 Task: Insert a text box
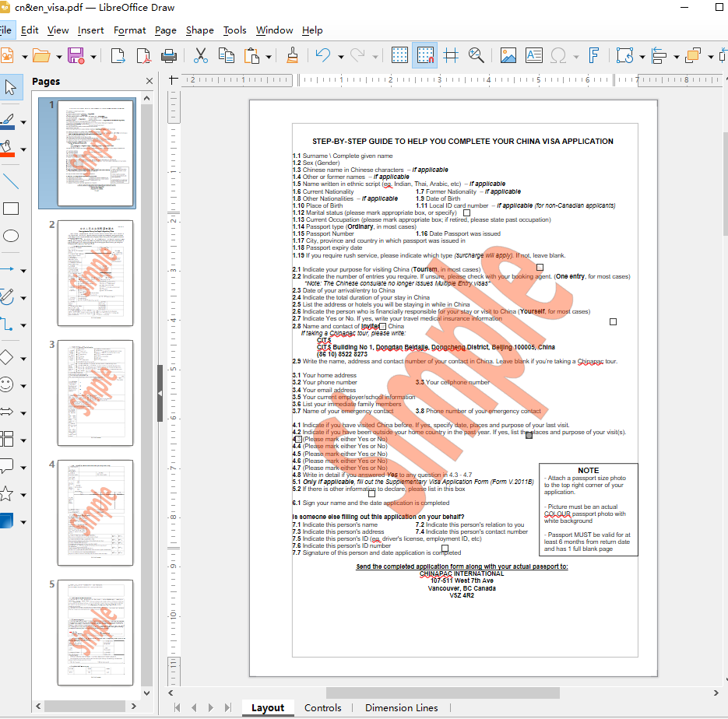tap(534, 56)
